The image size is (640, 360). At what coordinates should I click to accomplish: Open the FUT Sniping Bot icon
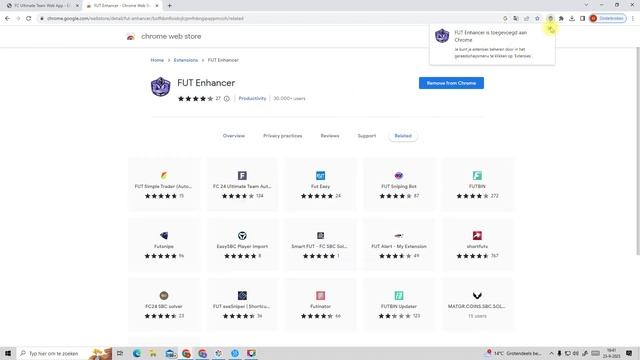(x=399, y=176)
